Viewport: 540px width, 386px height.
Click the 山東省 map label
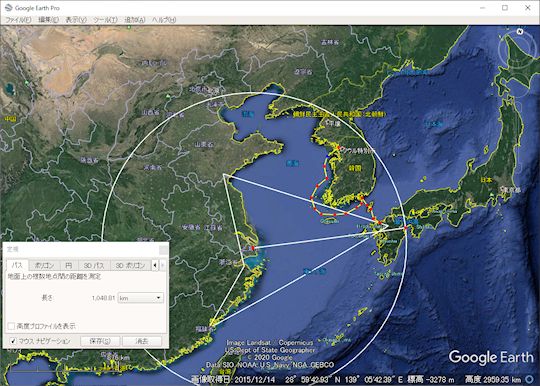coord(204,144)
